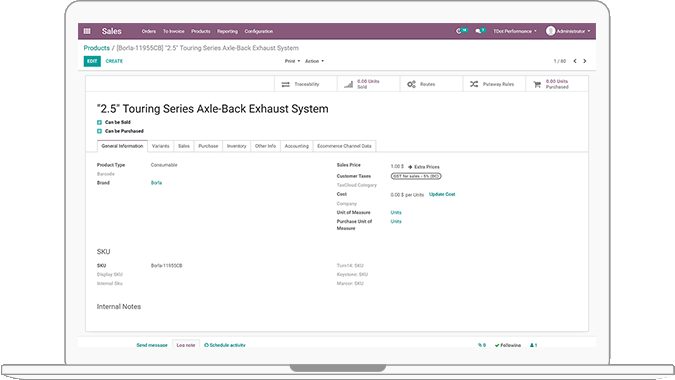Open the Purchase Unit of Measure Units link
The width and height of the screenshot is (675, 380).
click(396, 221)
